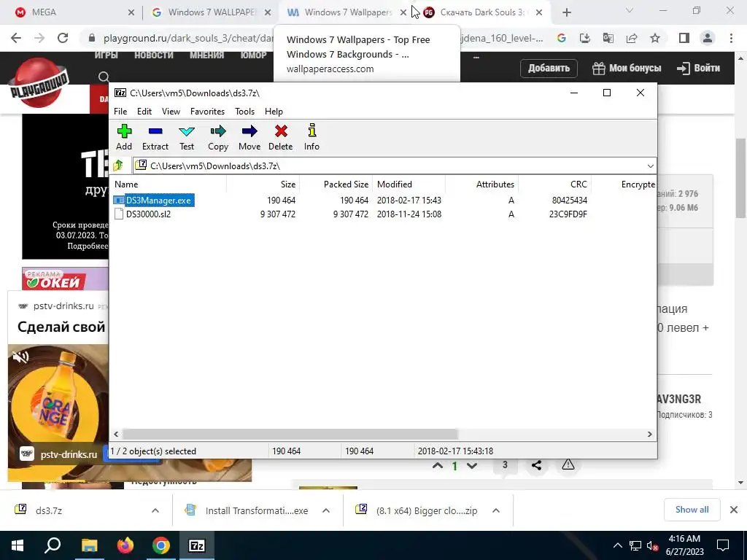Viewport: 747px width, 560px height.
Task: Sort by the CRC column header
Action: point(554,184)
